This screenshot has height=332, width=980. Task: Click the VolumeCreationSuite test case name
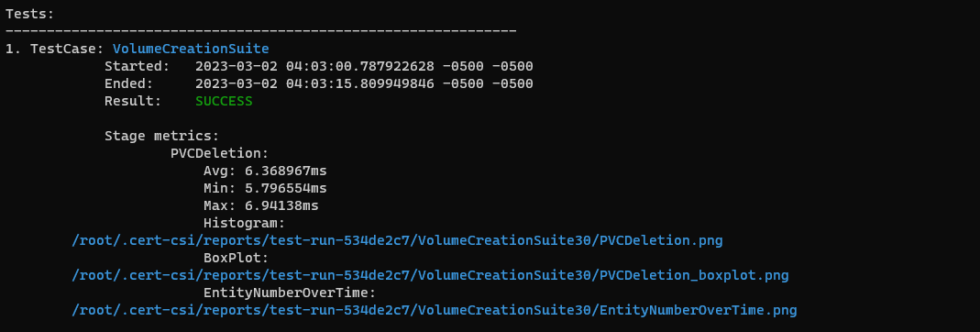[x=191, y=49]
